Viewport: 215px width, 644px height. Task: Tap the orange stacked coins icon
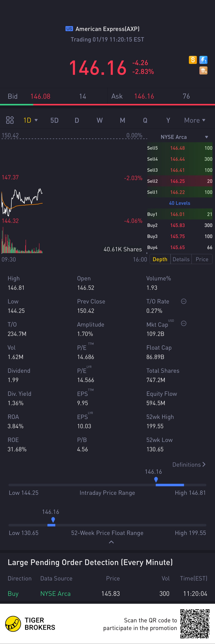tap(203, 70)
